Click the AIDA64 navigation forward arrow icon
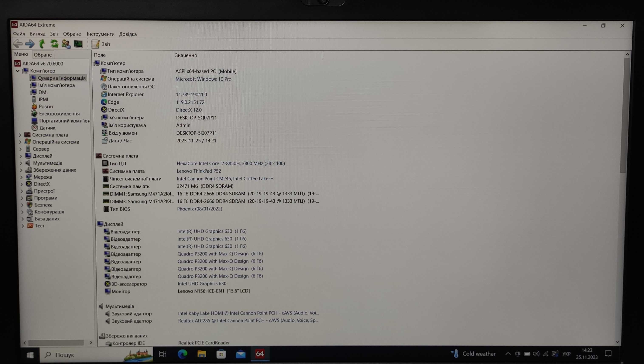 (29, 44)
